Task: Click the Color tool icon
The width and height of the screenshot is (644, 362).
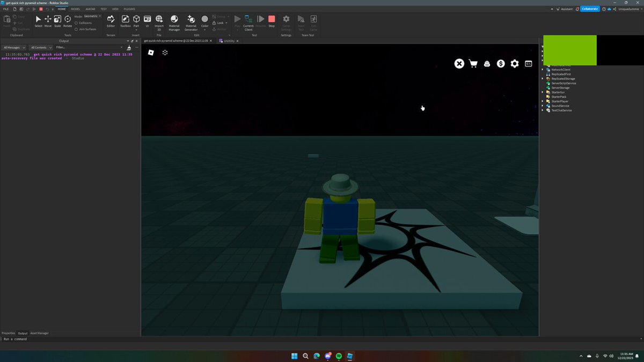Action: [204, 19]
